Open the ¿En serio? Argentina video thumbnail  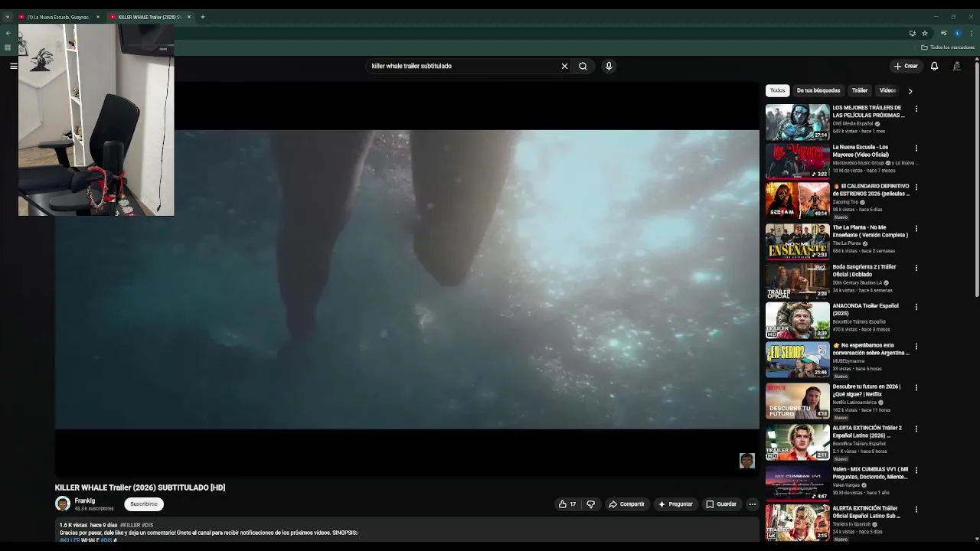pyautogui.click(x=798, y=360)
